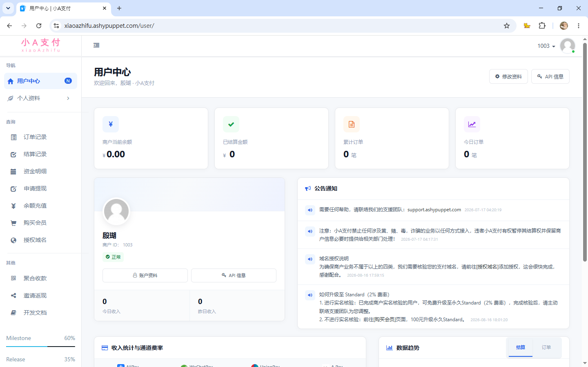Image resolution: width=588 pixels, height=367 pixels.
Task: Click the page vertical scrollbar
Action: pyautogui.click(x=585, y=152)
